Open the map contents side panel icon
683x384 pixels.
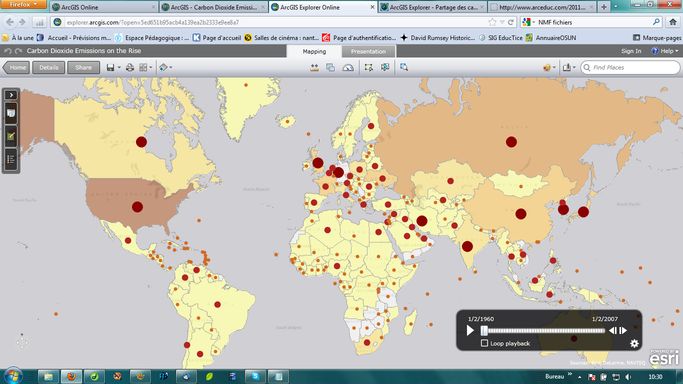click(11, 114)
